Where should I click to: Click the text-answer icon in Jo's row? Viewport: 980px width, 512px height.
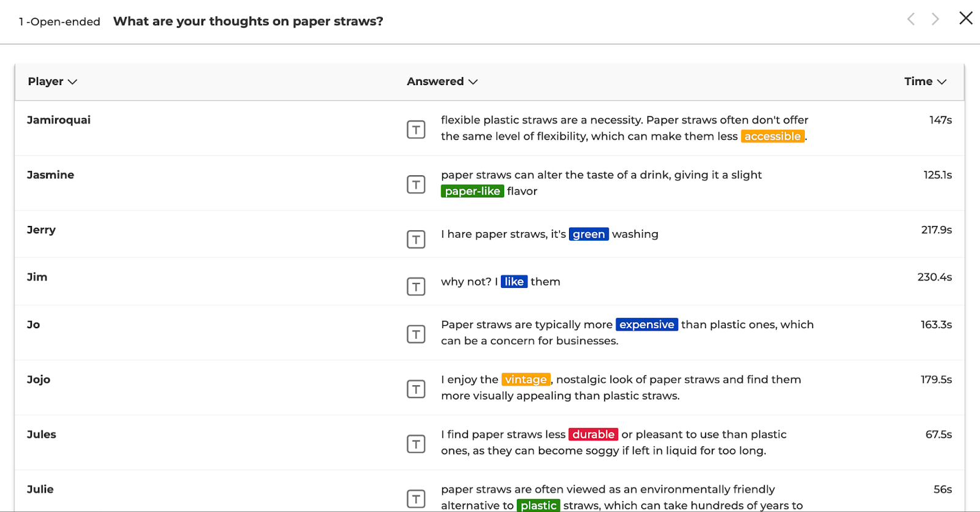click(416, 334)
